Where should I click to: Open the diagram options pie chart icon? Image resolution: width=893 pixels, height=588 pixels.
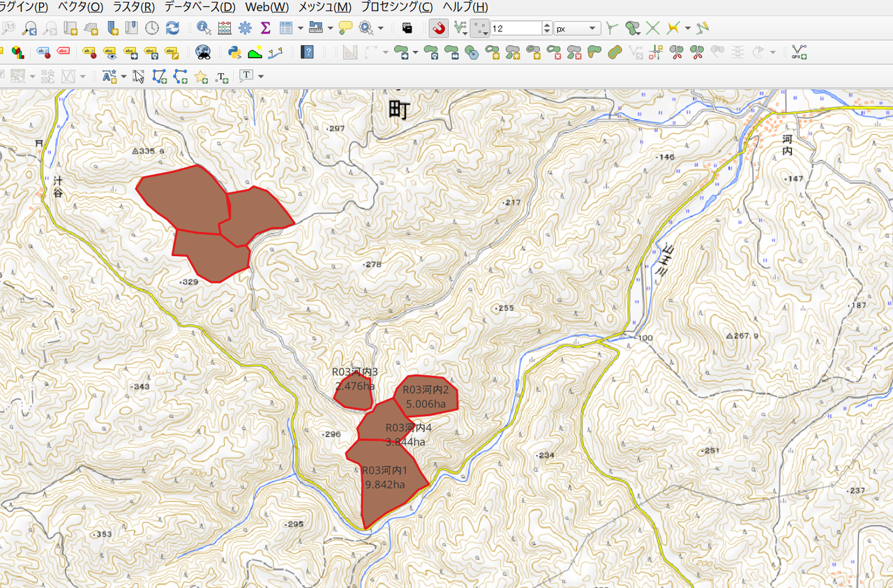(x=17, y=52)
